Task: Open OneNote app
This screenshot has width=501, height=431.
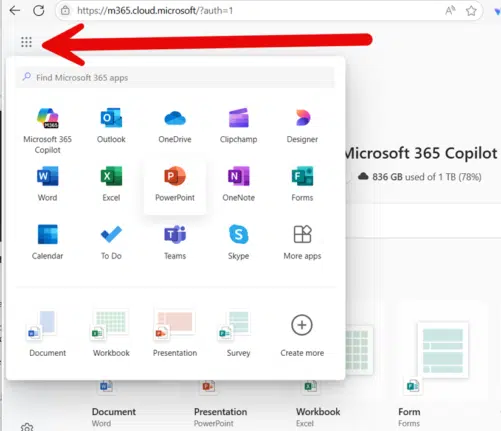Action: (238, 184)
